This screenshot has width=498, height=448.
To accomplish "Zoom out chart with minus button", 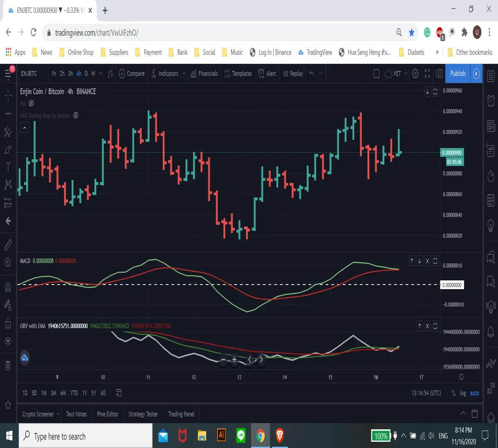I will (223, 360).
